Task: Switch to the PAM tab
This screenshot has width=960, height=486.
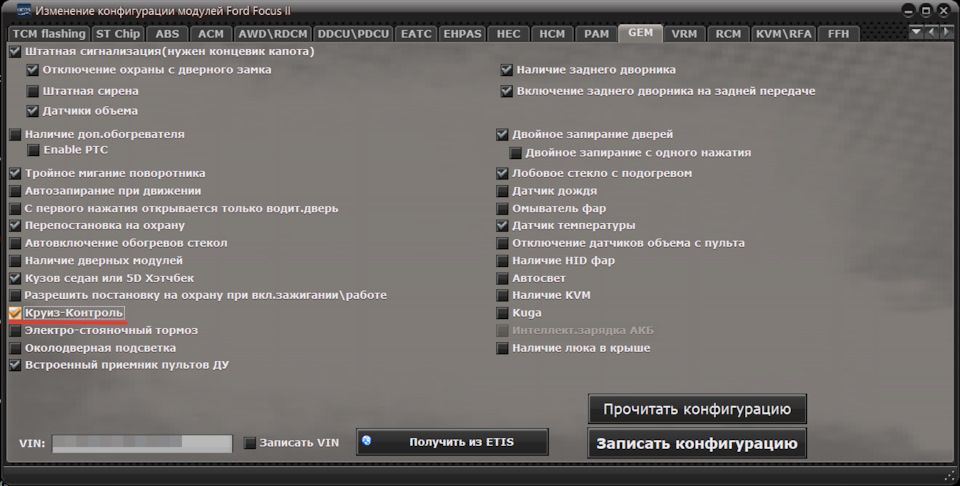Action: pos(596,34)
